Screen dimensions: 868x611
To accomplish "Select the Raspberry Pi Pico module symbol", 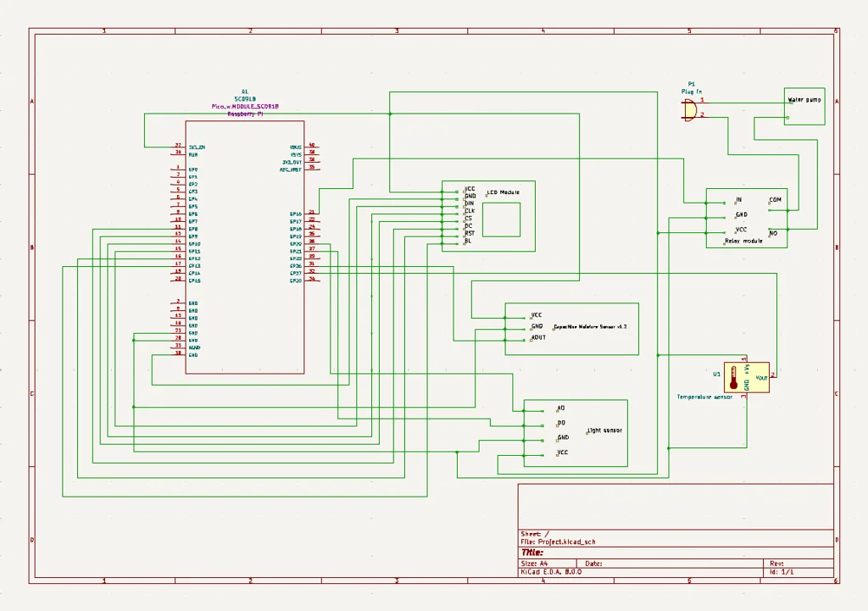I will click(246, 246).
